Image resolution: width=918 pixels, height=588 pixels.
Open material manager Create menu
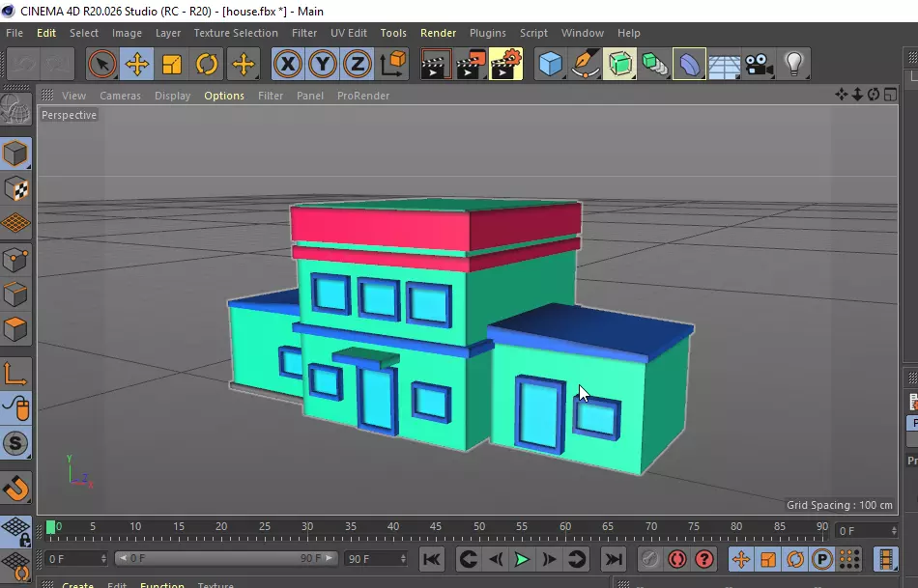pos(78,584)
